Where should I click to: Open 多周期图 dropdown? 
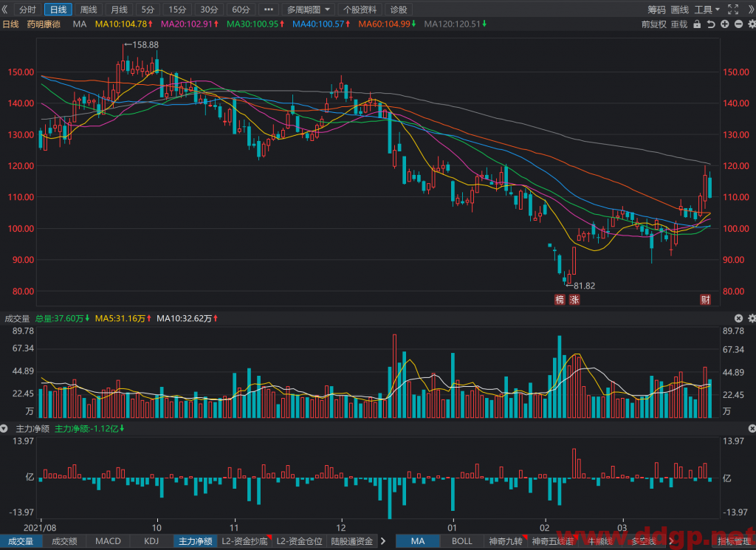308,9
